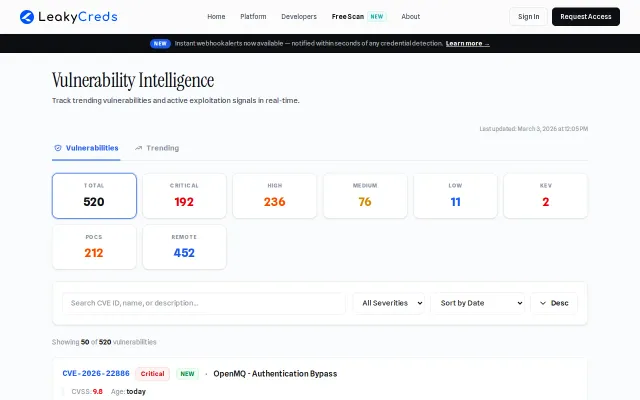Open the All Severities dropdown
The height and width of the screenshot is (400, 640).
coord(389,303)
